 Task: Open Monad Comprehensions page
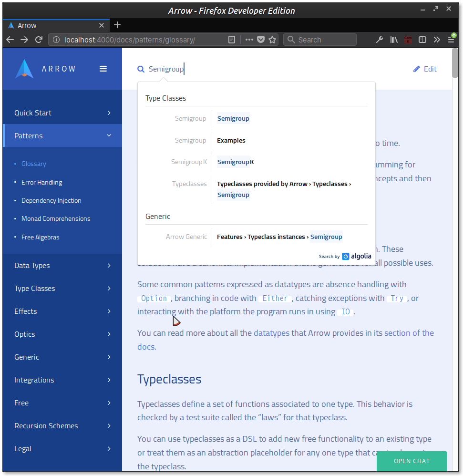[56, 219]
